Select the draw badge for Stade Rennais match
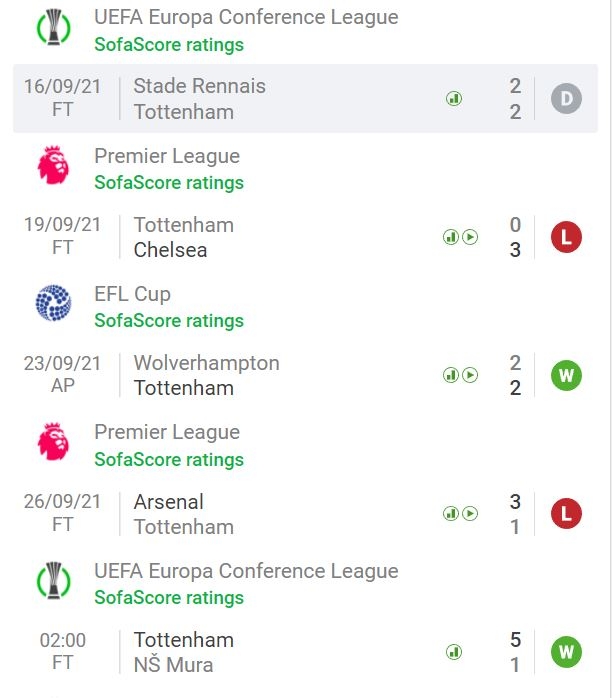 [x=566, y=98]
